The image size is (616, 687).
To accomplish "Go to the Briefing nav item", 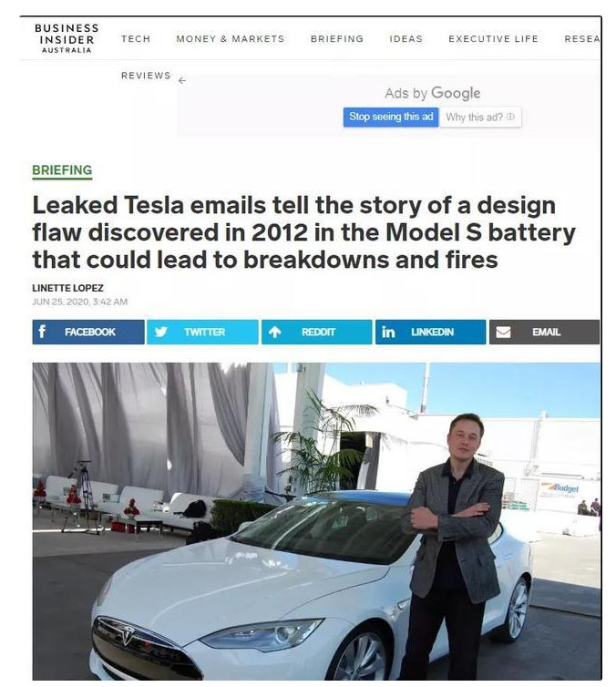I will (336, 39).
